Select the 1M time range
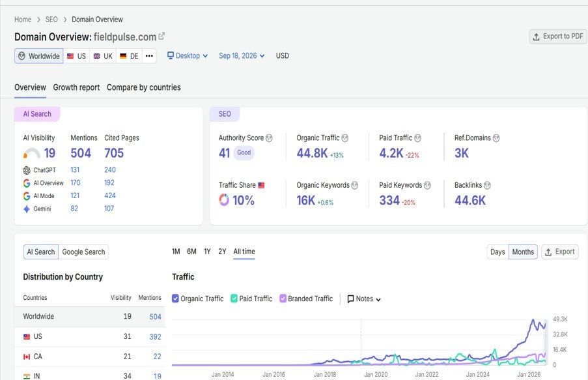The image size is (588, 380). click(x=176, y=252)
